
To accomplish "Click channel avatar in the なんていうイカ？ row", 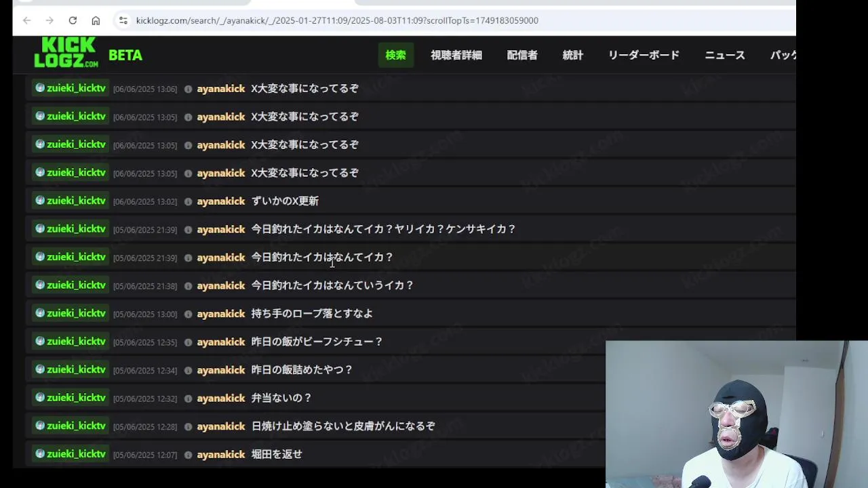I will pyautogui.click(x=40, y=285).
